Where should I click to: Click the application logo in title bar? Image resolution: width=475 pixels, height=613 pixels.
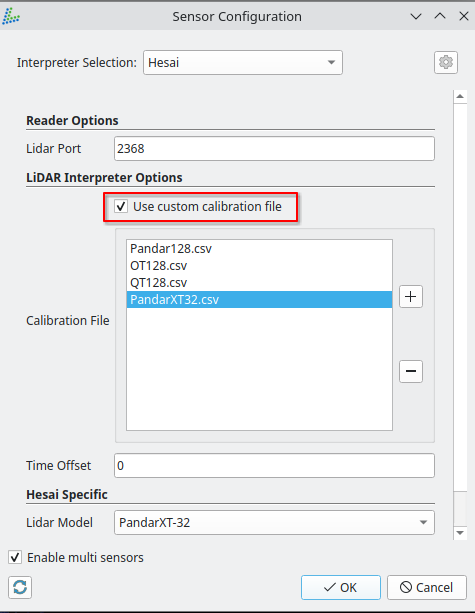pyautogui.click(x=11, y=16)
